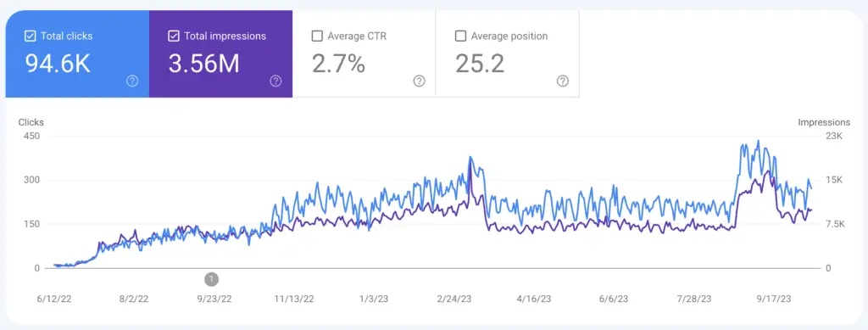Click the 11/13/22 date label on axis
Image resolution: width=868 pixels, height=330 pixels.
tap(294, 299)
